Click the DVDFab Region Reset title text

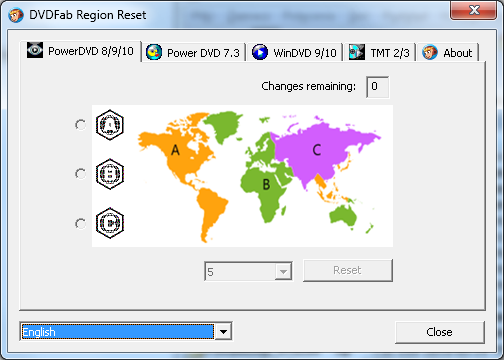88,15
